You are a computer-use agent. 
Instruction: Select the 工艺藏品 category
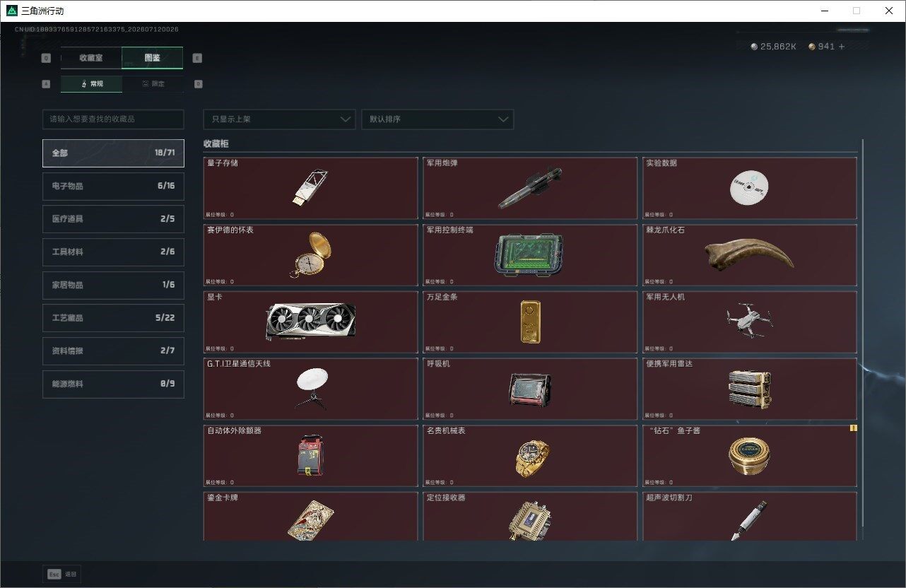tap(113, 318)
